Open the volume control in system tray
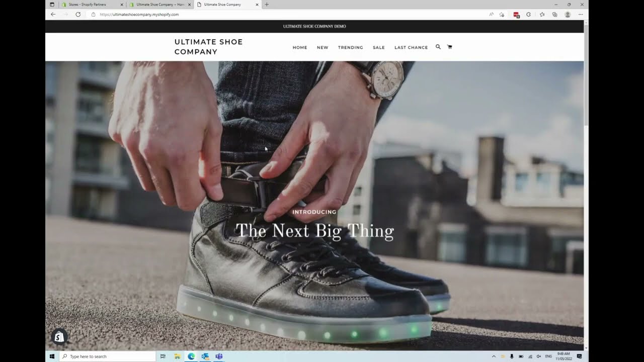The width and height of the screenshot is (644, 362). [539, 356]
